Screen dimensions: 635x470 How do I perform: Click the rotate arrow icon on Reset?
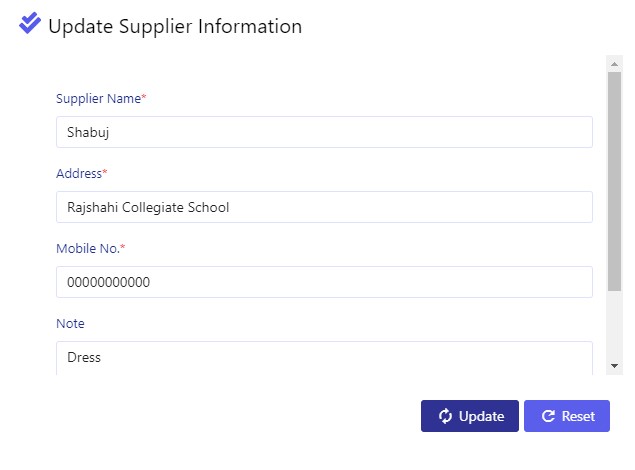point(548,416)
